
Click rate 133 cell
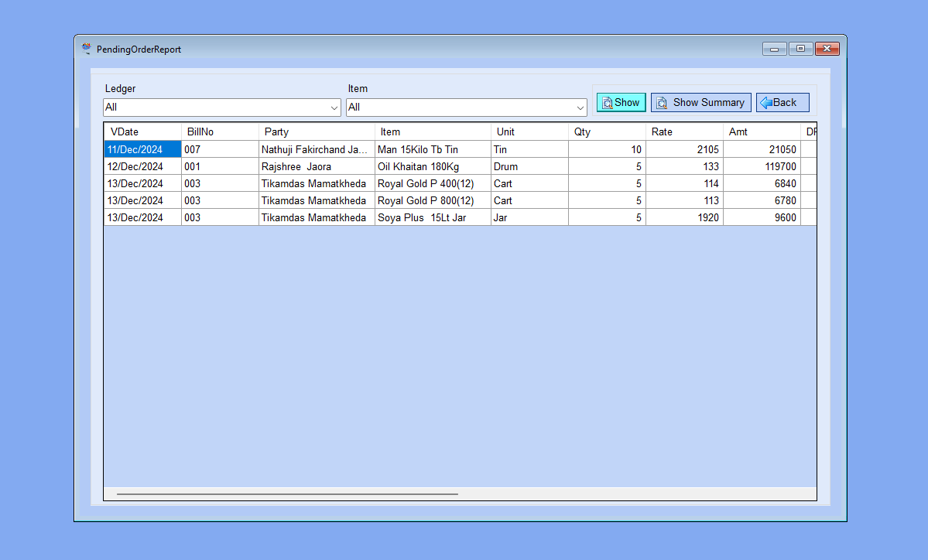click(x=685, y=167)
